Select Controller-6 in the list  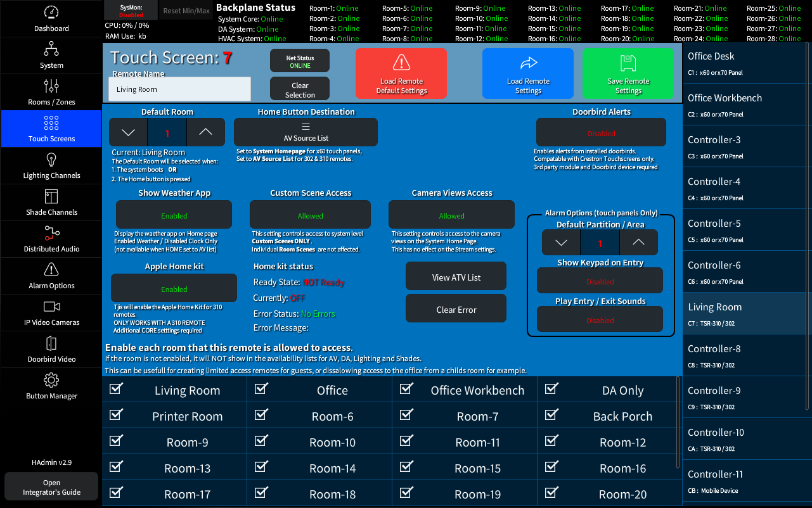(744, 272)
